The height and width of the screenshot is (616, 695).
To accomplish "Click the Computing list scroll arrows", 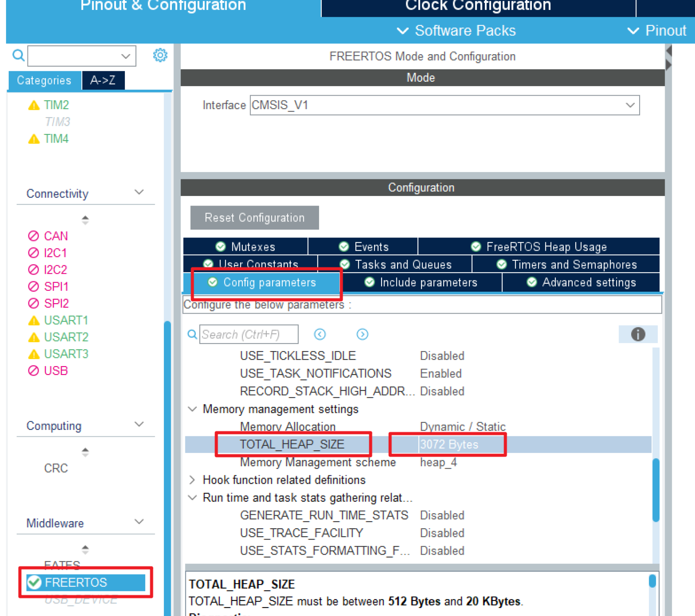I will pyautogui.click(x=85, y=451).
